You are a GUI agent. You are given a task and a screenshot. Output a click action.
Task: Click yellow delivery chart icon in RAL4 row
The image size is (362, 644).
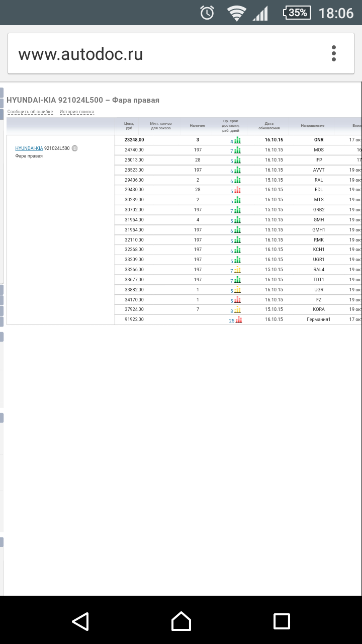click(x=237, y=270)
